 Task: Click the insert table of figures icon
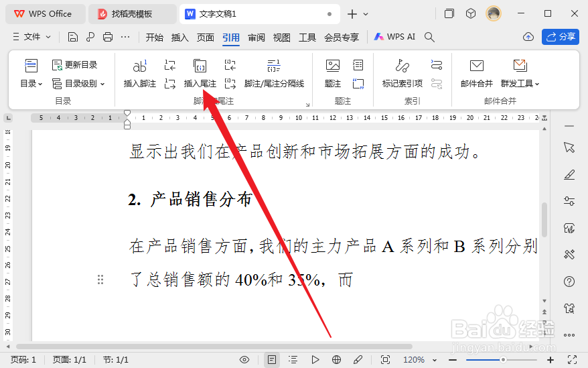point(358,65)
